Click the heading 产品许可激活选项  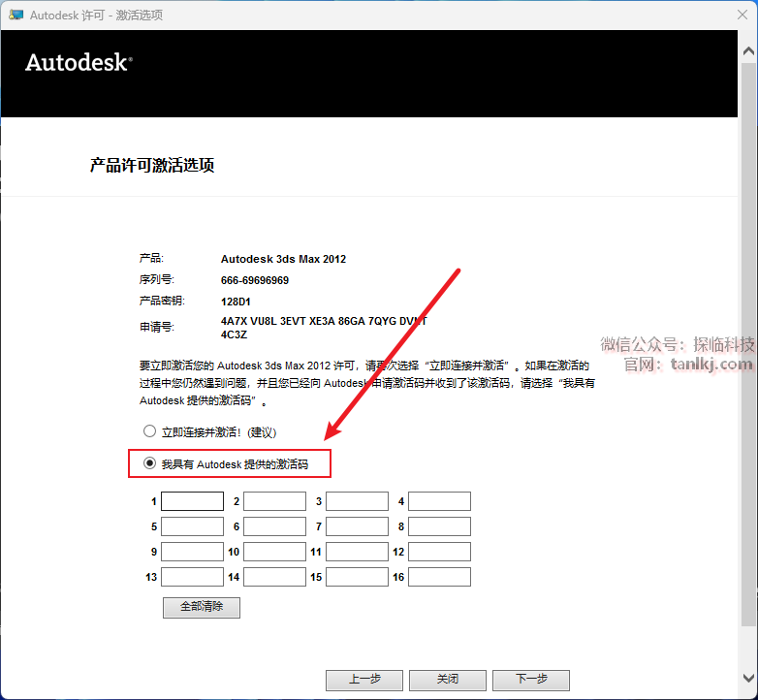[x=152, y=166]
